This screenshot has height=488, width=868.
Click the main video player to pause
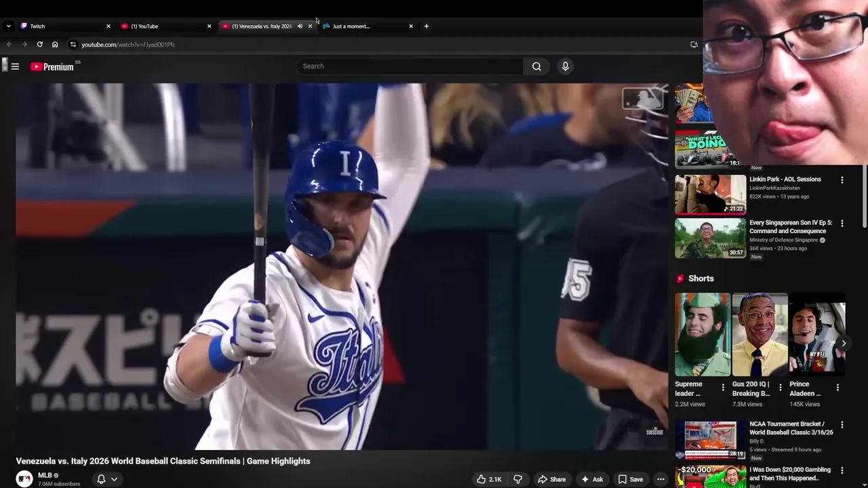342,266
